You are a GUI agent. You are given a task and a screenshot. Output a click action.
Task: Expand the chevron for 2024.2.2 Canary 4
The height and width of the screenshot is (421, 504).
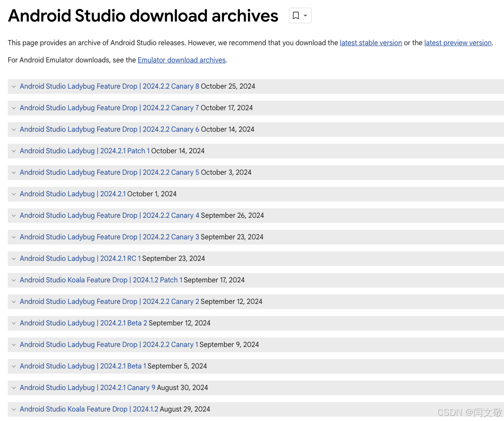[x=13, y=216]
